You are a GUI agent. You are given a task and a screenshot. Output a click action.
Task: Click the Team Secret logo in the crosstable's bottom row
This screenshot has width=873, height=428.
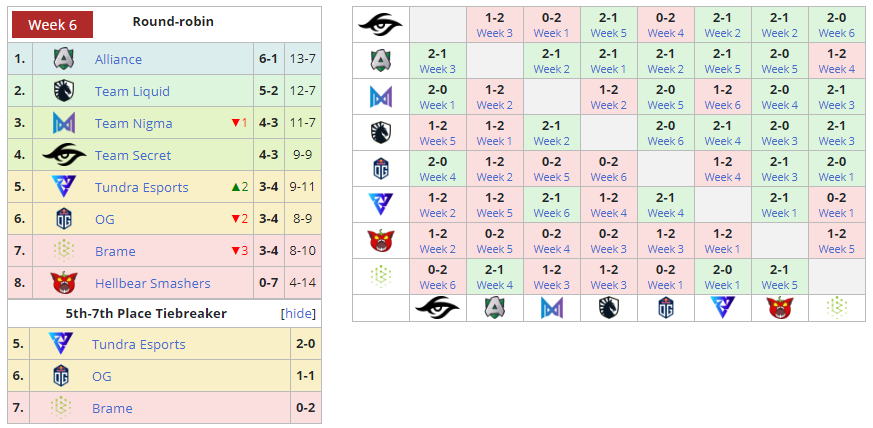437,307
